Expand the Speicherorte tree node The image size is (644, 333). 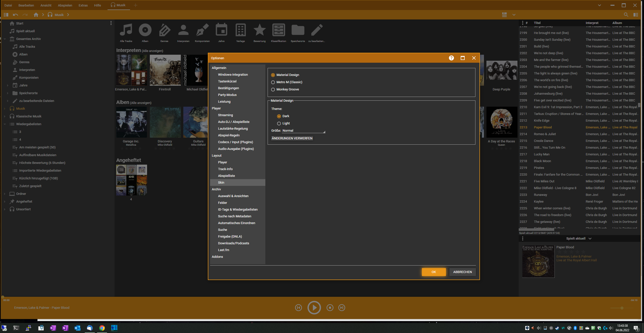8,93
